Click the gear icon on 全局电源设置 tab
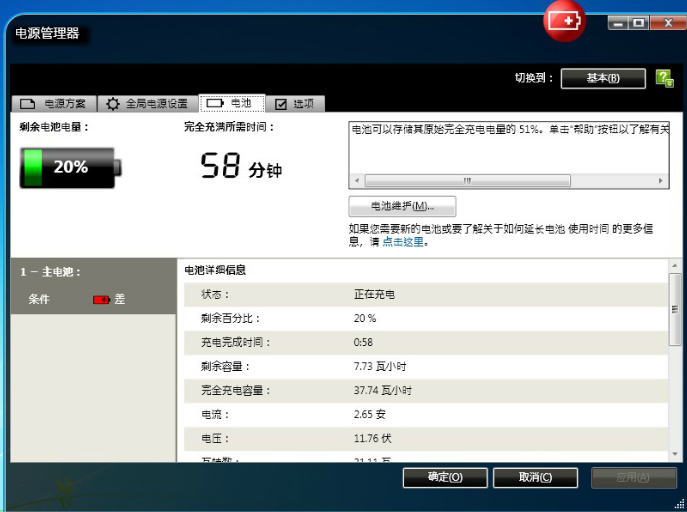 tap(113, 104)
